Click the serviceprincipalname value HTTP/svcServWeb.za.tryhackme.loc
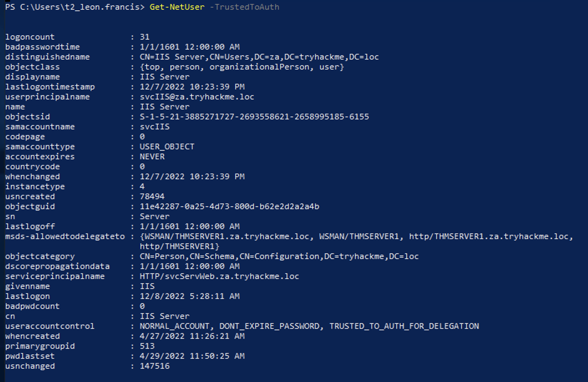Screen dimensions: 588x382 coord(219,277)
